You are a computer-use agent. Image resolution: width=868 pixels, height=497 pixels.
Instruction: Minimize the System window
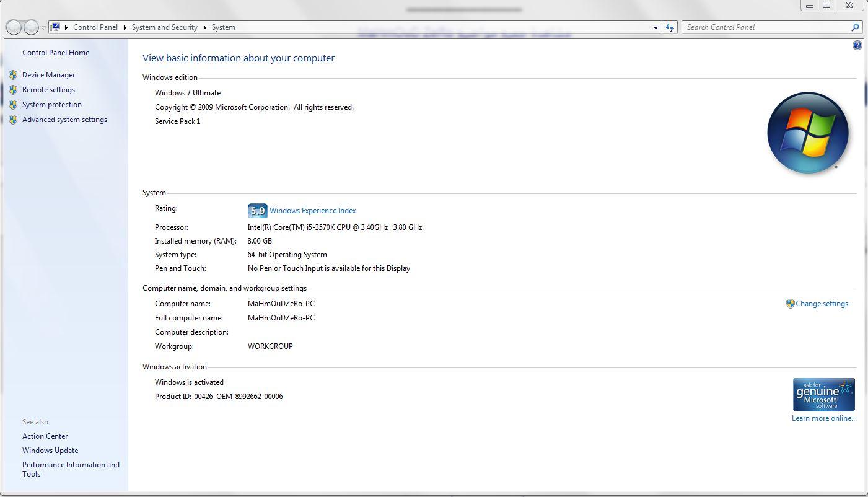tap(809, 5)
